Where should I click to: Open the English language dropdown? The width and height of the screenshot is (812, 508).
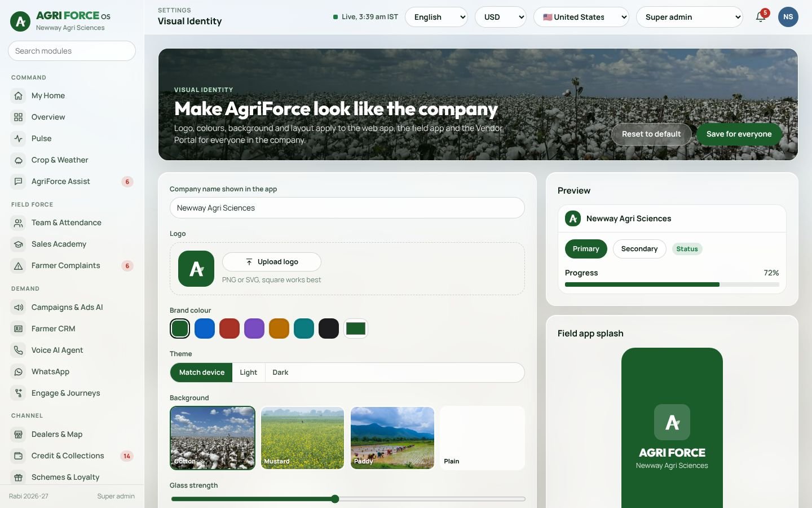pos(436,17)
